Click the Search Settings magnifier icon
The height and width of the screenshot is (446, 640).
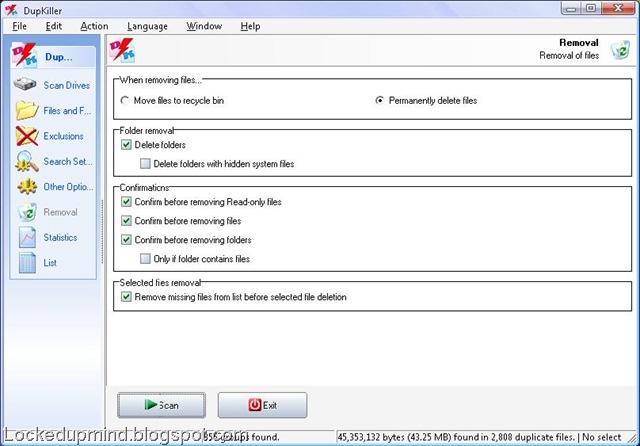27,161
